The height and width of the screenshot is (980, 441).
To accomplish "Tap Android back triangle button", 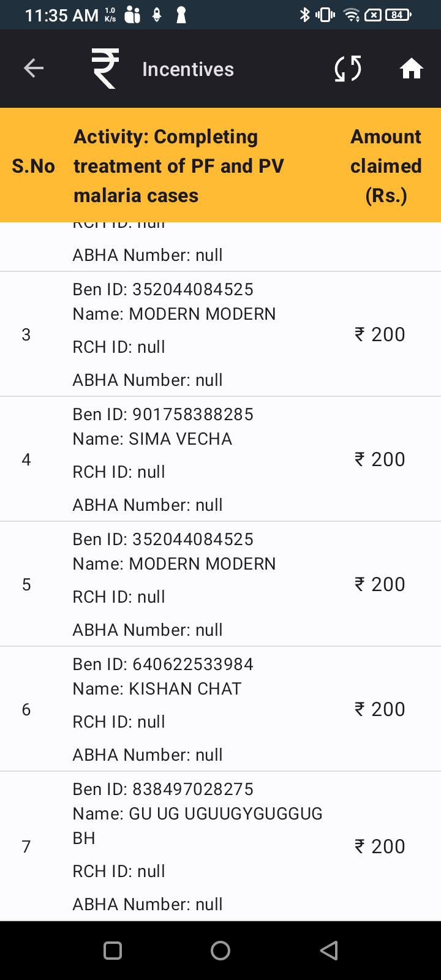I will (329, 950).
